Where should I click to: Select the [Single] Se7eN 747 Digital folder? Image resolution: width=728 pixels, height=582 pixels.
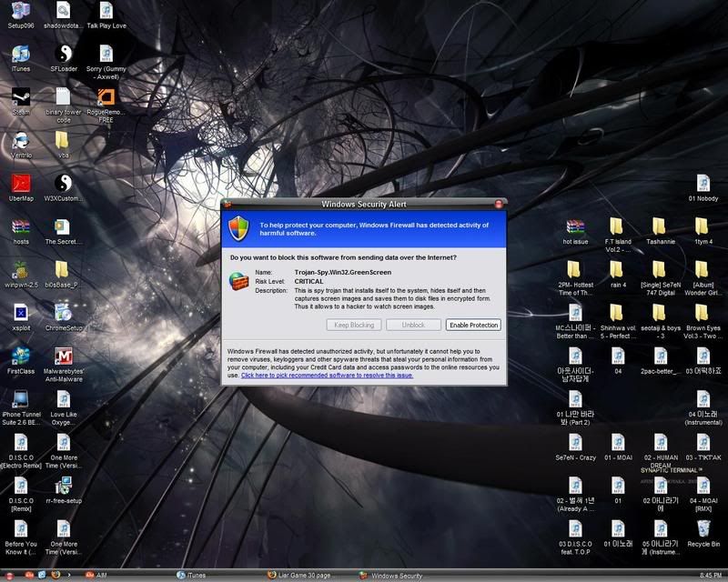pyautogui.click(x=661, y=270)
